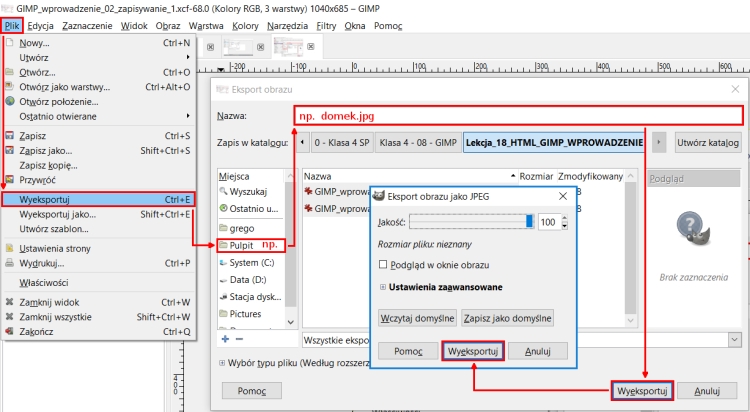Click the plus icon to add bookmark

225,339
